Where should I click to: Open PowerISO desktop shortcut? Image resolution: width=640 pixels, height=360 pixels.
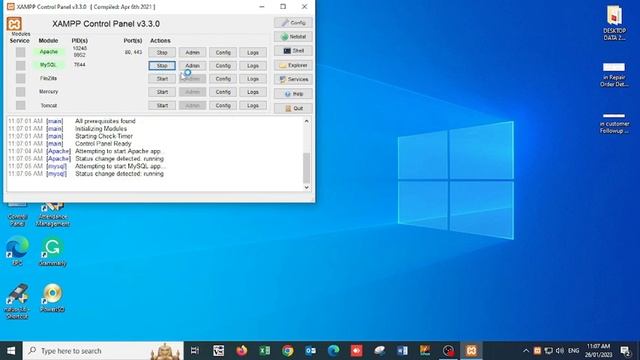click(53, 297)
